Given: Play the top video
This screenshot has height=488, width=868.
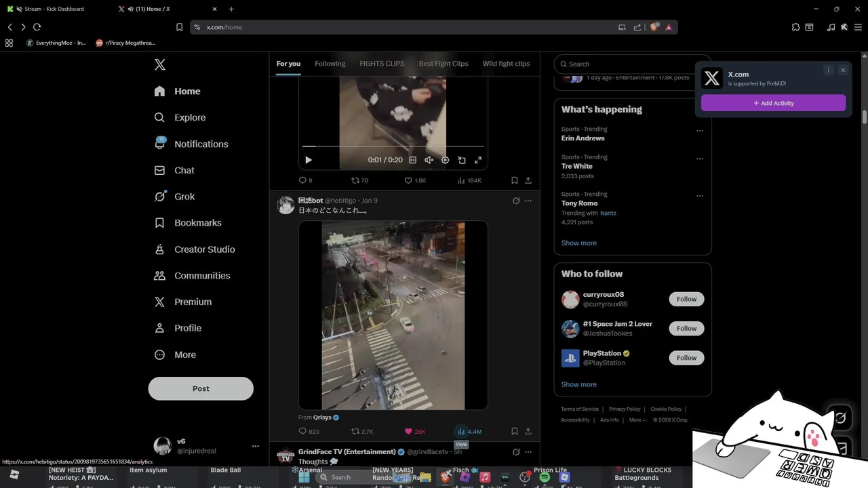Looking at the screenshot, I should (x=308, y=160).
